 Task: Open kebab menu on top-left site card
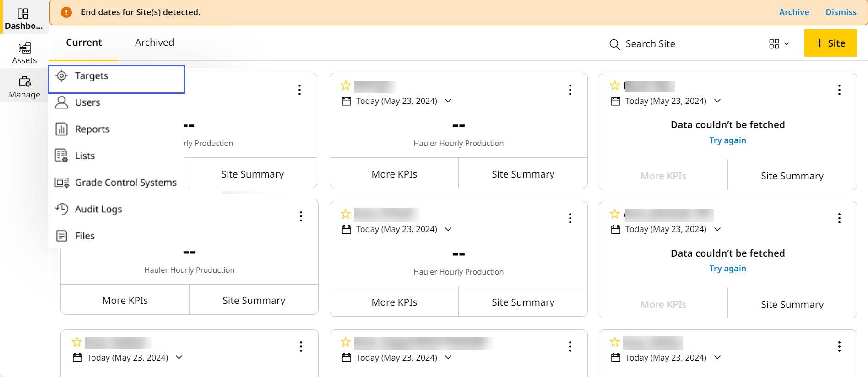pyautogui.click(x=300, y=90)
